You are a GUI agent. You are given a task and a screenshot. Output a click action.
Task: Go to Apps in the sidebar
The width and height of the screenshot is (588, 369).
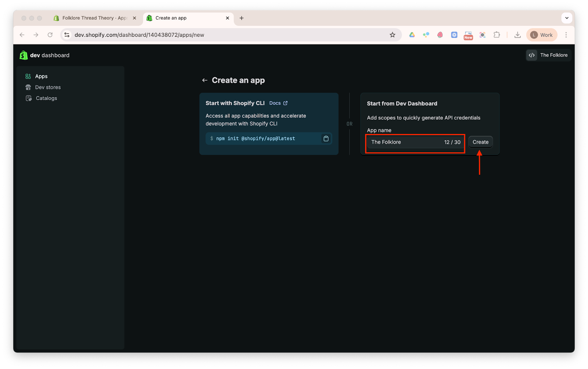pos(41,76)
